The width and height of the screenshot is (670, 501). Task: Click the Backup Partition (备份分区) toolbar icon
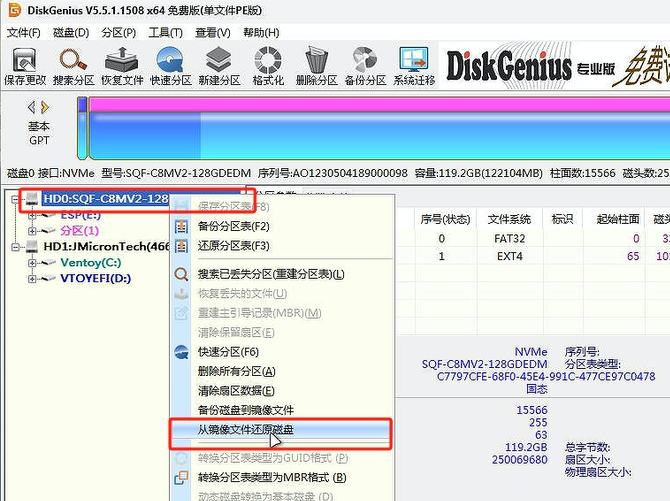(x=365, y=66)
